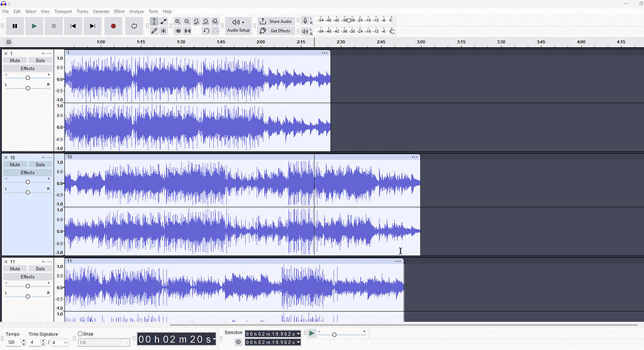Fit project to width icon
This screenshot has height=350, width=644.
(206, 21)
